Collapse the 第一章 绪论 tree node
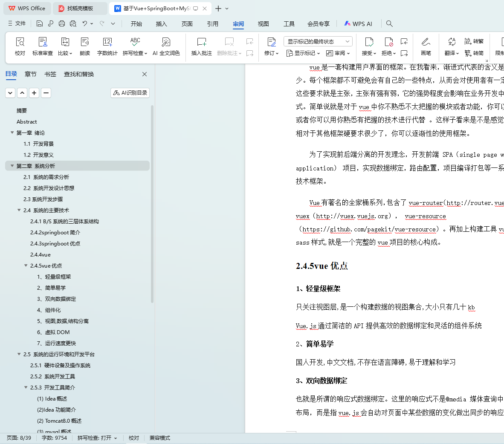This screenshot has width=504, height=444. 12,133
